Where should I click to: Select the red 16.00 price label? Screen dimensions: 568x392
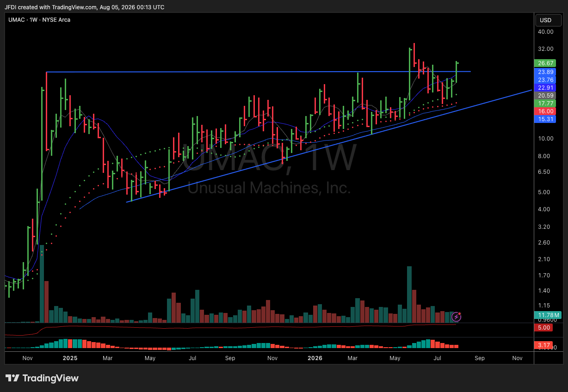546,111
